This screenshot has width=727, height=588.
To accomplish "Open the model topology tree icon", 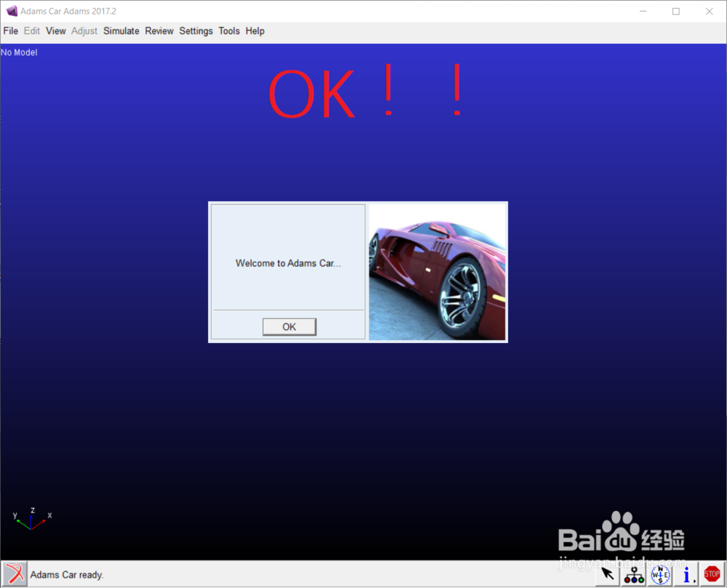I will [634, 574].
